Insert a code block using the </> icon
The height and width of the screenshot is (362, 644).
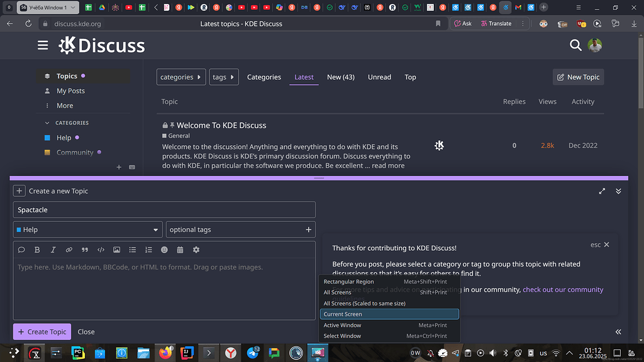tap(101, 250)
